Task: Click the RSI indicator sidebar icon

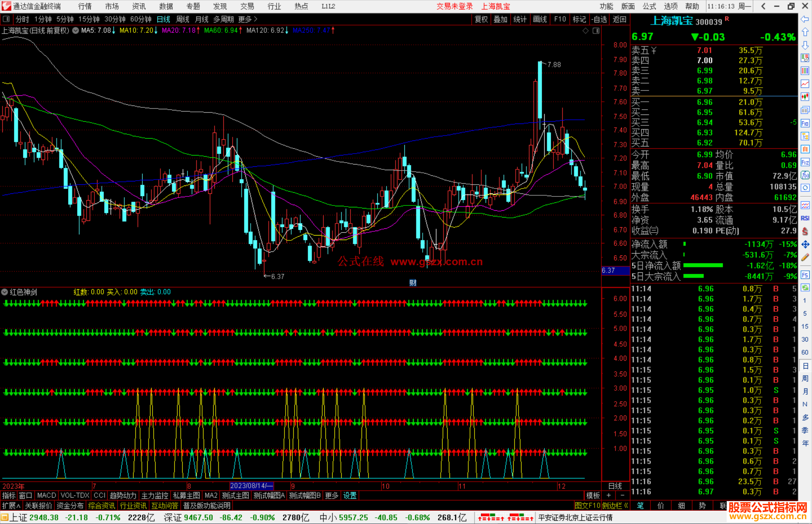Action: point(805,218)
